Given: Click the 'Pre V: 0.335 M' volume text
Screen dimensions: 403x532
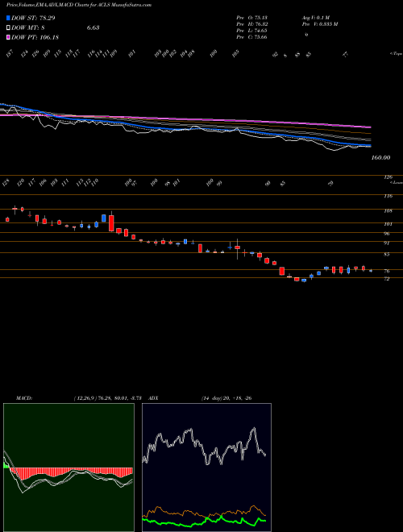Looking at the screenshot, I should 320,23.
